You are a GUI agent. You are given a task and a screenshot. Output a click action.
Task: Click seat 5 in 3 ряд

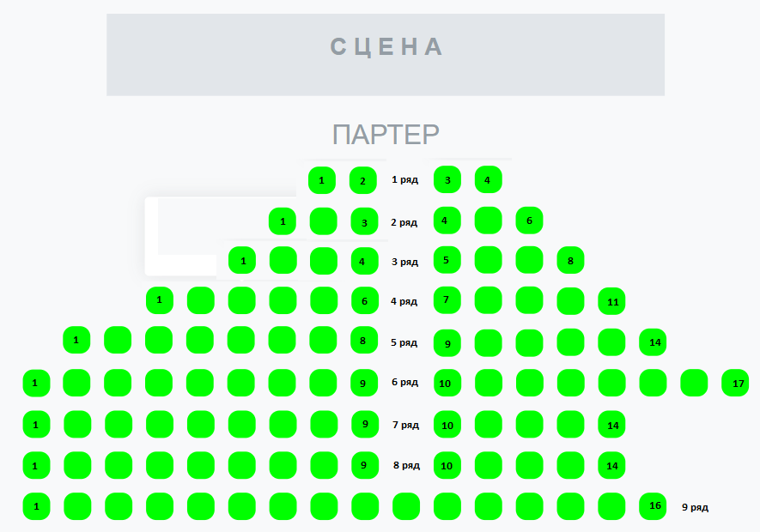(x=447, y=260)
